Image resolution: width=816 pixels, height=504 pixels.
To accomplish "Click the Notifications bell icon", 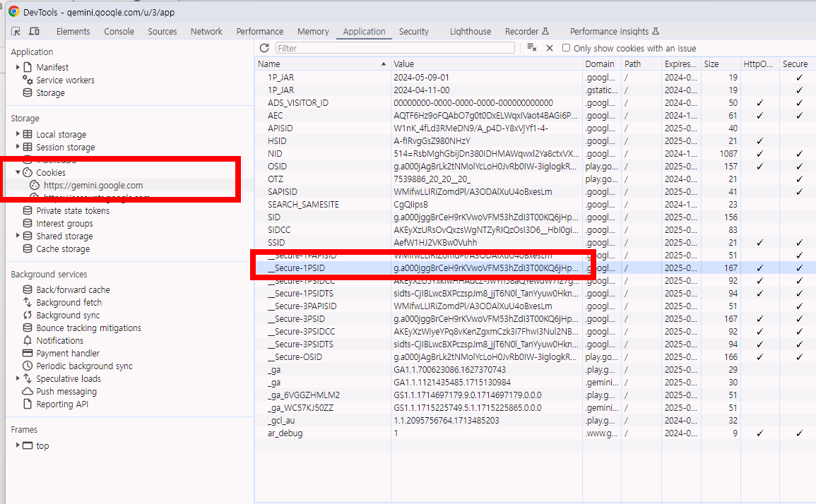I will coord(28,340).
